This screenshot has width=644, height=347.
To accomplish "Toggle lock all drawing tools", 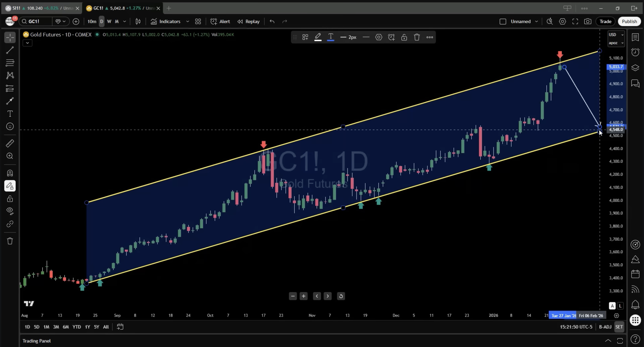I will [x=10, y=199].
